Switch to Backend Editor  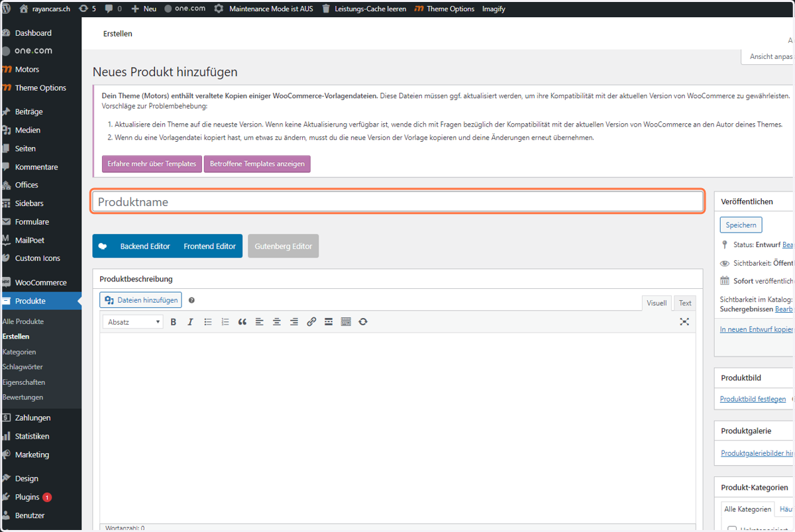145,246
